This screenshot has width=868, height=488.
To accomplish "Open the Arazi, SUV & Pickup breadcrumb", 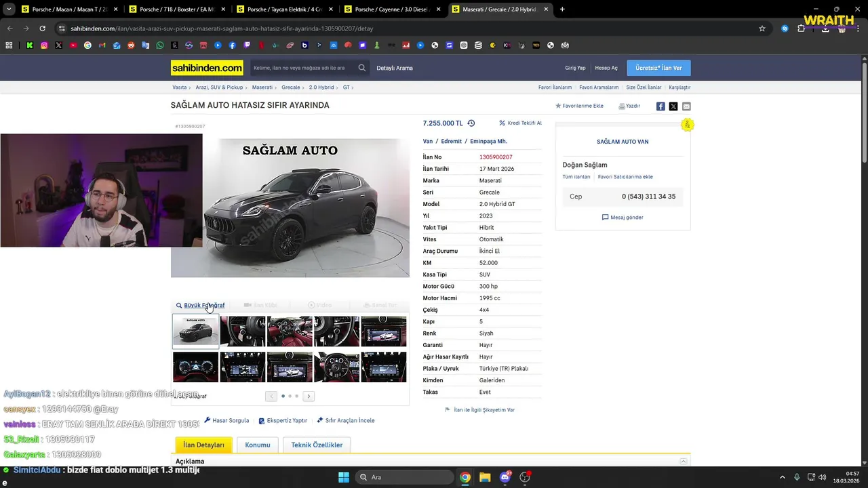I will click(x=219, y=87).
